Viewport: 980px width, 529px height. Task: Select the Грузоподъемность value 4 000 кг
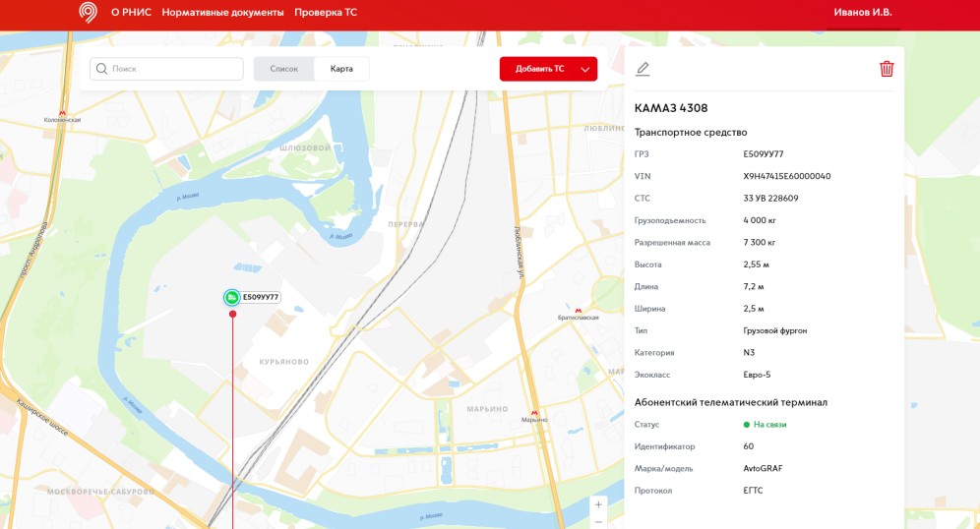[760, 220]
